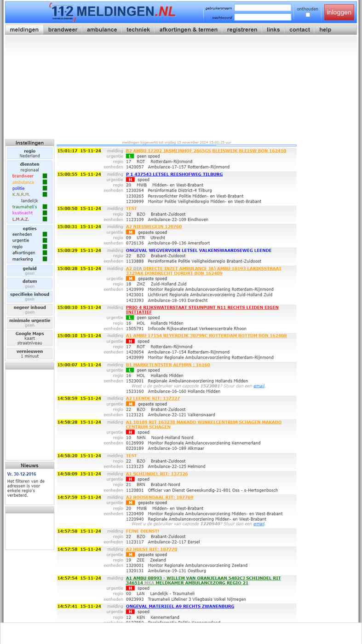This screenshot has height=644, width=362.
Task: Focus the gebruikersnaam input field
Action: coord(263,8)
